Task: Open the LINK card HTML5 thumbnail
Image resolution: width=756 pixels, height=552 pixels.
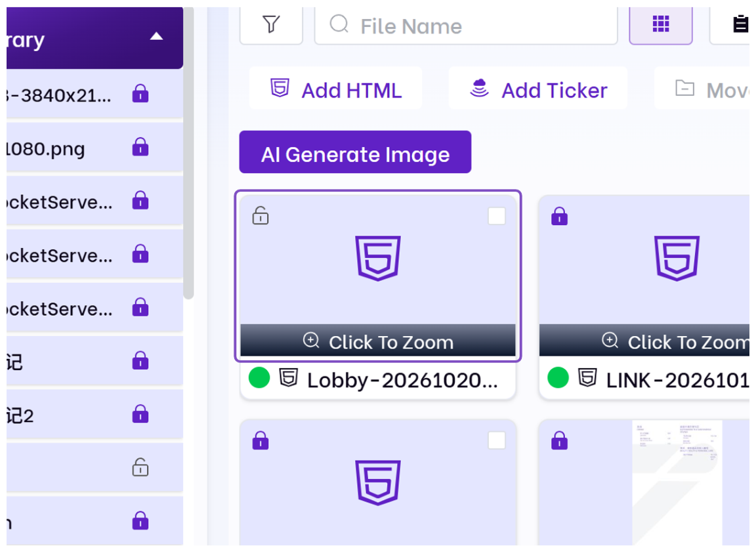Action: point(677,258)
